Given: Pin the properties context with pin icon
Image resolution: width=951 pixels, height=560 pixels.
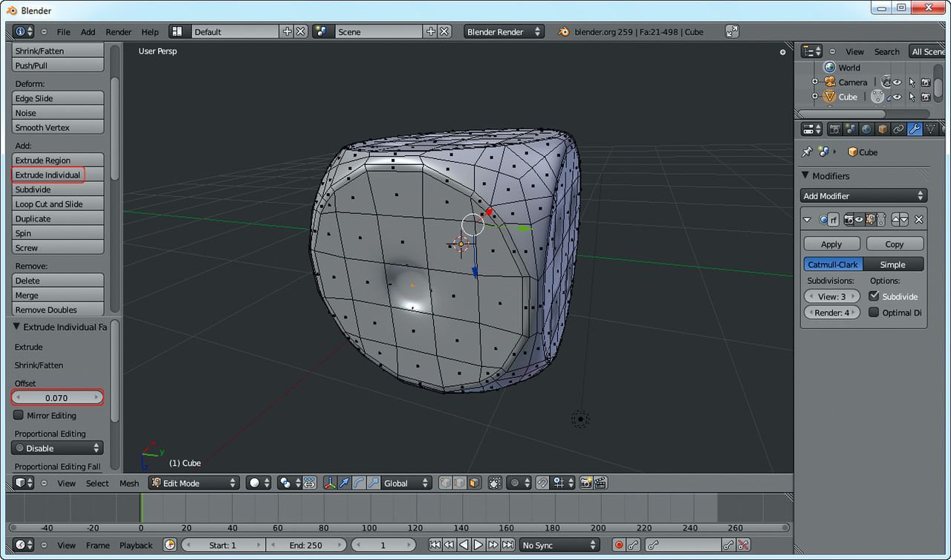Looking at the screenshot, I should (x=807, y=152).
